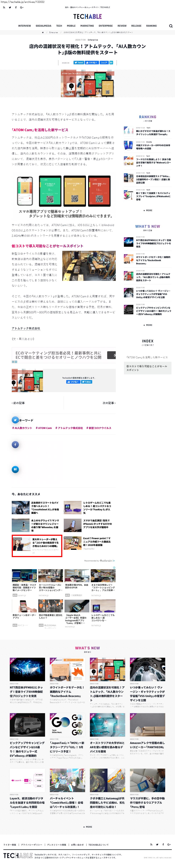Open the ENTERPRISE menu item
This screenshot has height=868, width=175.
[106, 26]
